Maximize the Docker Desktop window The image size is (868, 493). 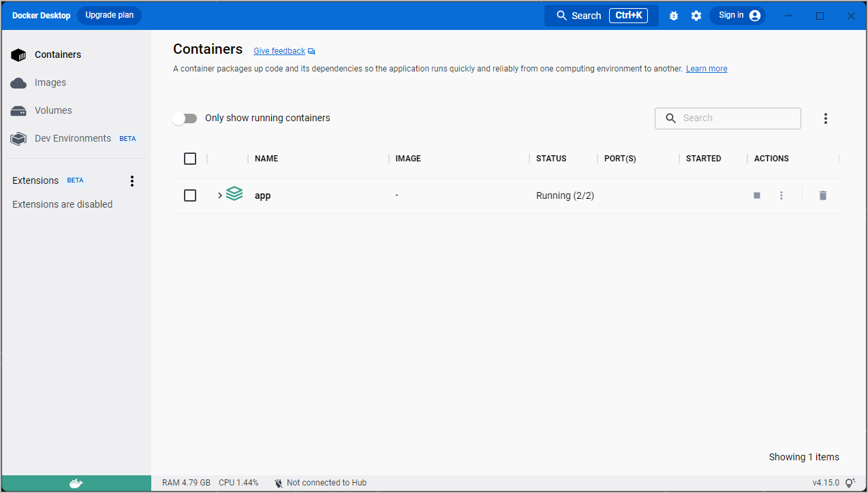point(820,16)
